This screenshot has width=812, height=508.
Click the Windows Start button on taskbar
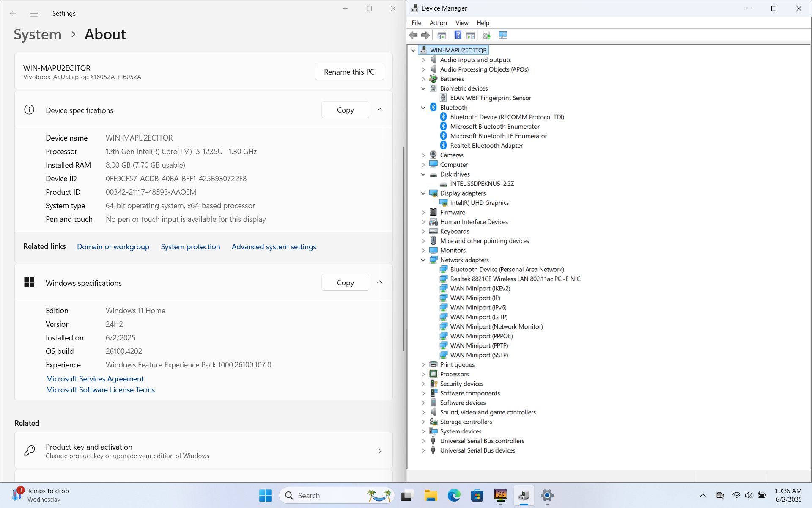click(265, 495)
